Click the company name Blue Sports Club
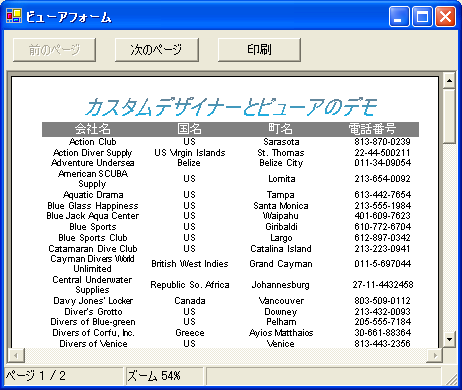Image resolution: width=462 pixels, height=390 pixels. pos(93,238)
